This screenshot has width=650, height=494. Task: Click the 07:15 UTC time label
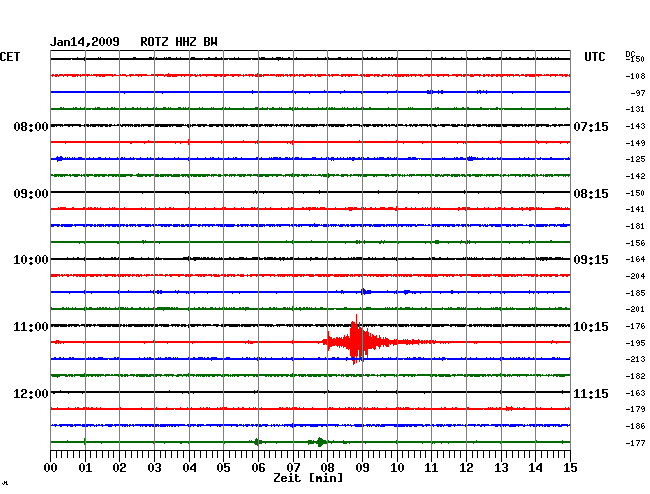(x=591, y=126)
